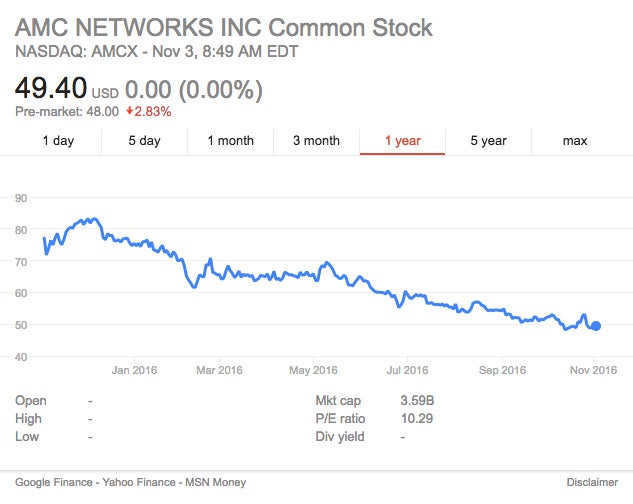Click the AMC NETWORKS INC stock title
Image resolution: width=633 pixels, height=504 pixels.
coord(224,27)
